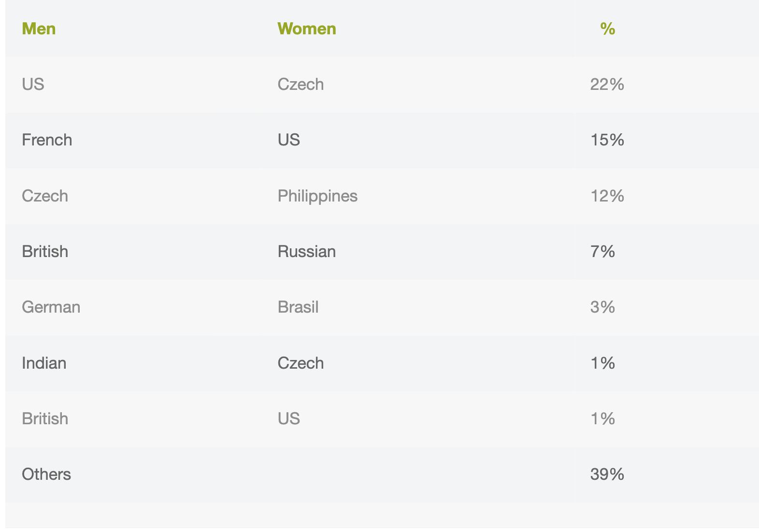Click Russian in the Women column
The height and width of the screenshot is (532, 759).
(307, 252)
